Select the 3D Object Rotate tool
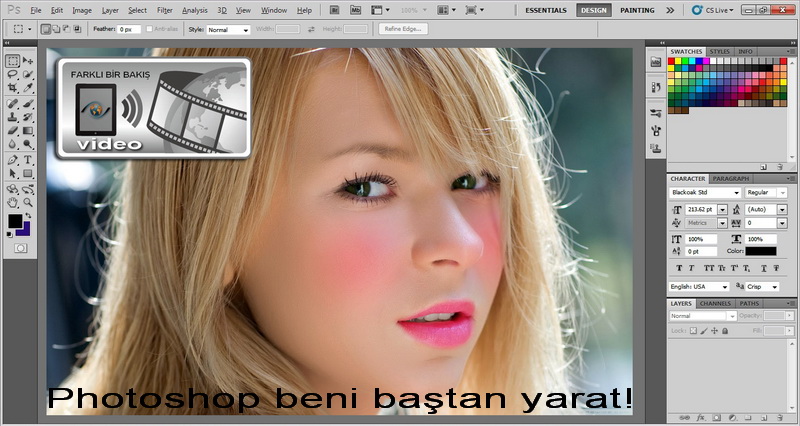 coord(13,189)
